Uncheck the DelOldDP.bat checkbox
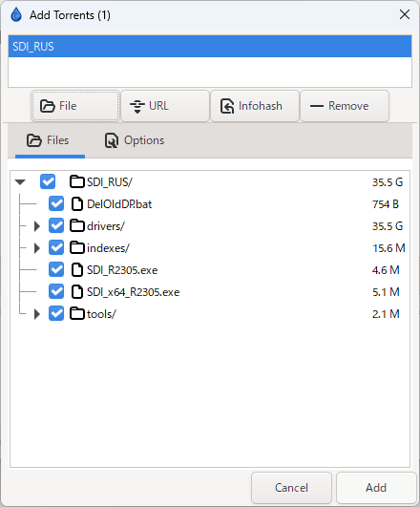Screen dimensions: 420x507 click(56, 203)
